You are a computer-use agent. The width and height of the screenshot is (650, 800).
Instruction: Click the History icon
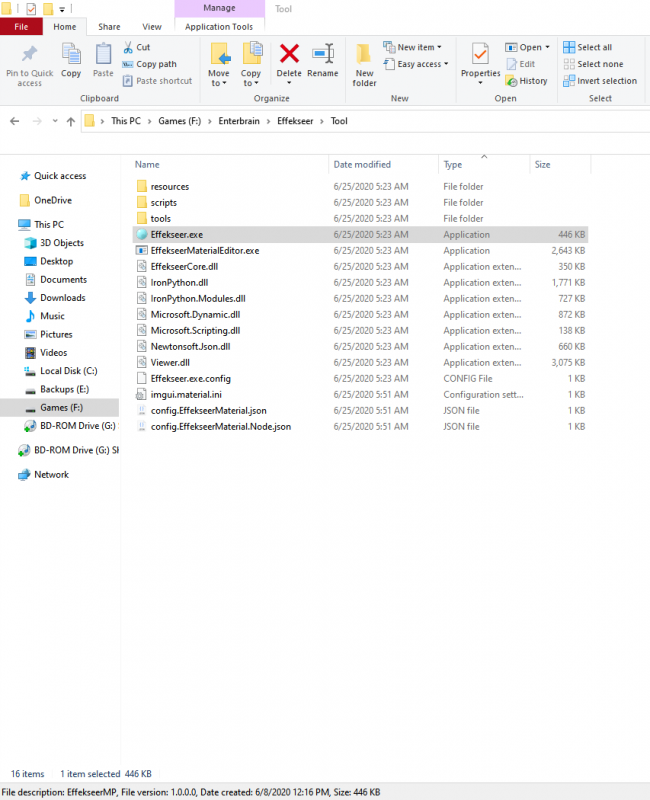(511, 81)
